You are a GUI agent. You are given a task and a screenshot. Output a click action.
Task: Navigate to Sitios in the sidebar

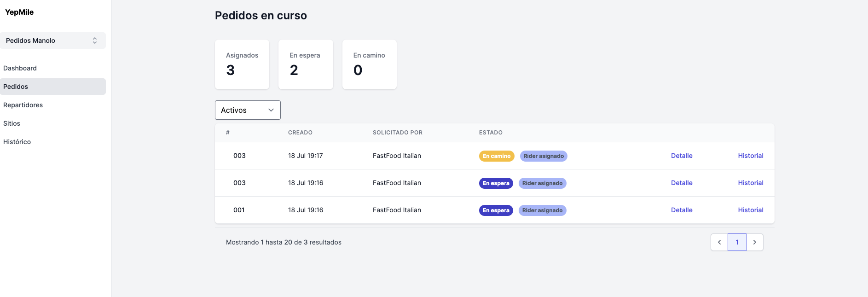coord(12,123)
